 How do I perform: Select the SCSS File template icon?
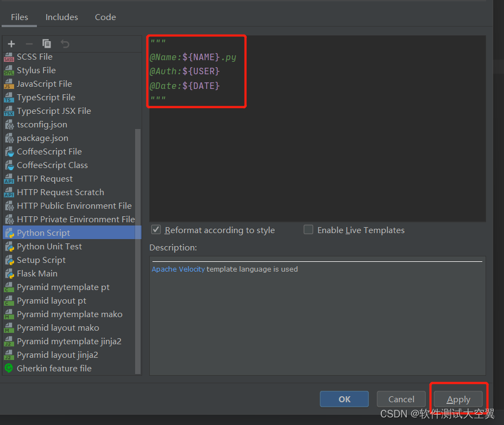pos(9,57)
